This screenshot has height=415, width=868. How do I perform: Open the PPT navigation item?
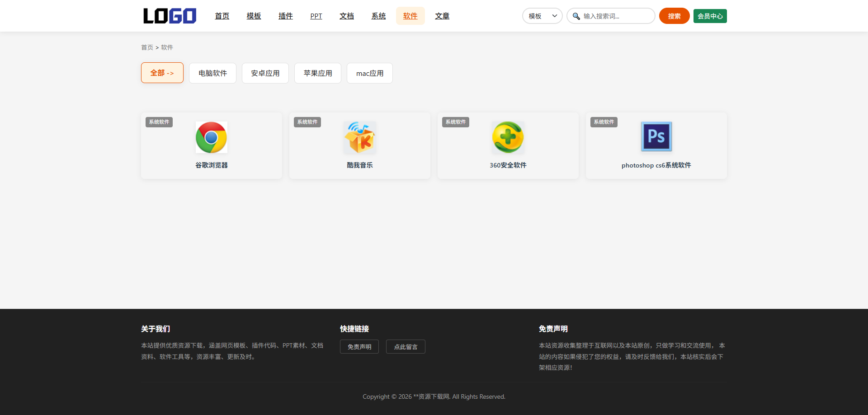[x=316, y=16]
